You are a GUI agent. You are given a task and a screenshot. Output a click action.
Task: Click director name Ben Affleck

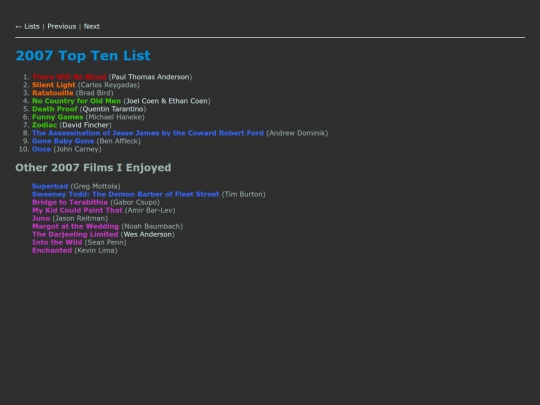pos(119,141)
